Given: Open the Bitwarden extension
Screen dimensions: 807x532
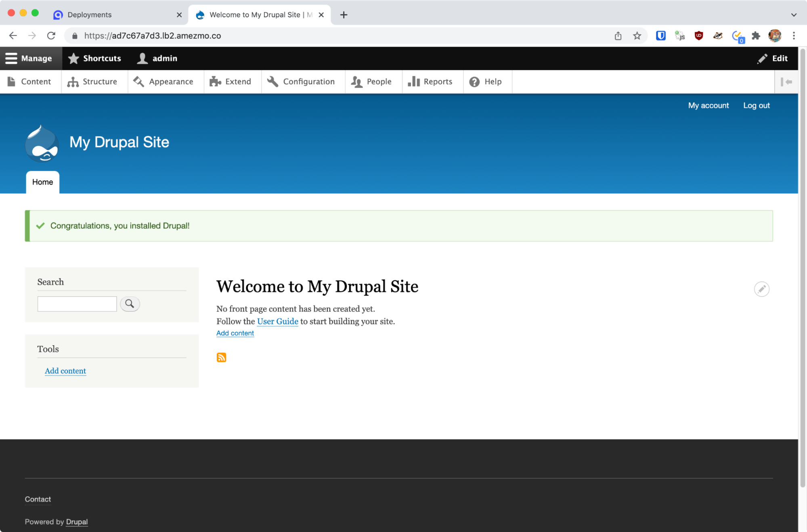Looking at the screenshot, I should (x=660, y=36).
